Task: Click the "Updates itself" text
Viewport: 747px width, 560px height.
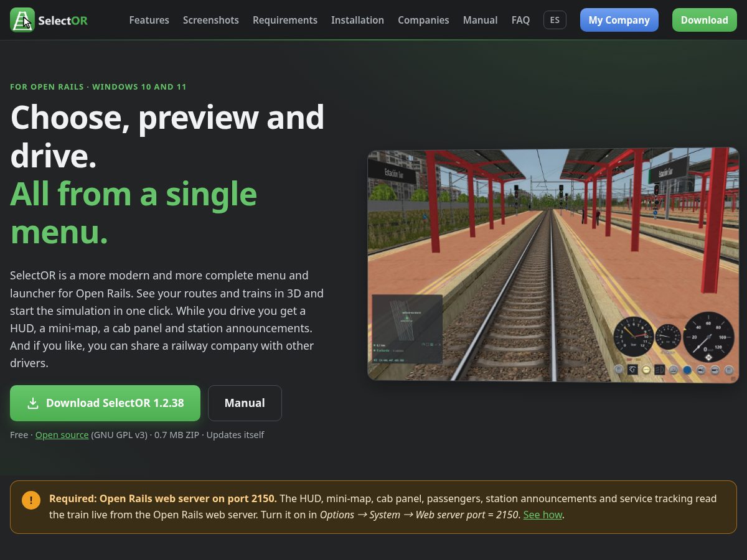Action: pos(235,435)
